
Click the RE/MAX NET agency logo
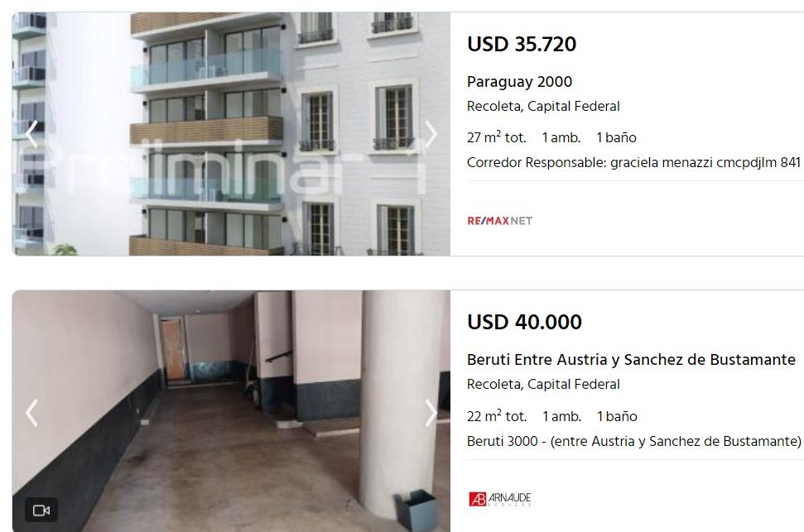(500, 221)
